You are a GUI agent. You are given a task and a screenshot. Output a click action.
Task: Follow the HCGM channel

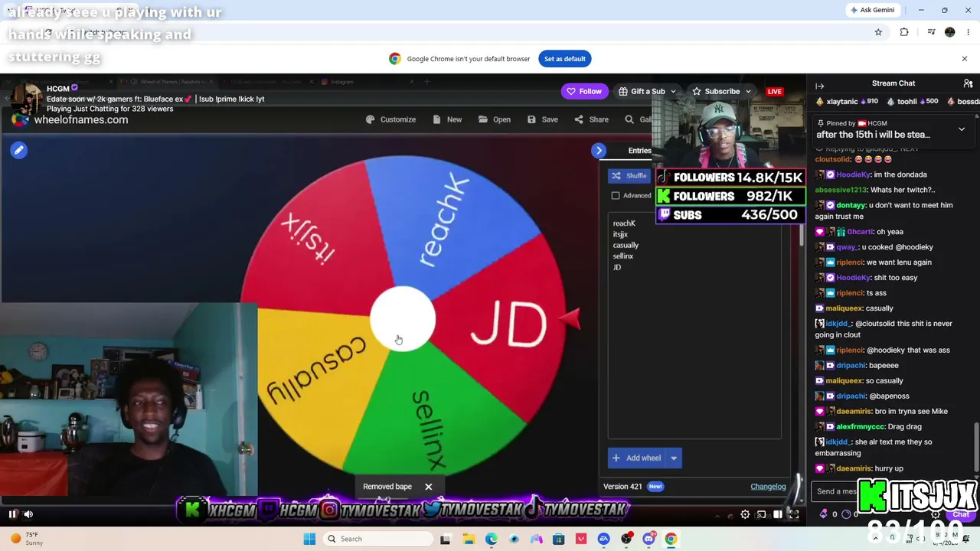coord(583,91)
